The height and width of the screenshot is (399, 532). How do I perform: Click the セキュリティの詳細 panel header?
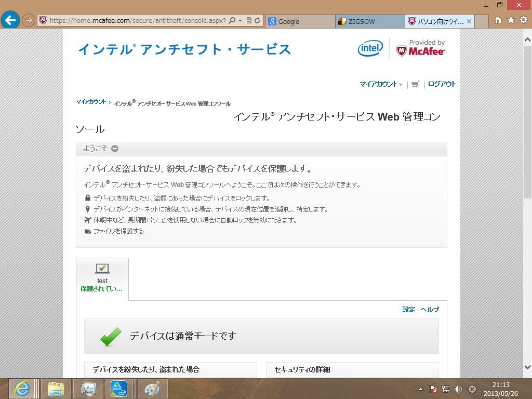(x=352, y=369)
